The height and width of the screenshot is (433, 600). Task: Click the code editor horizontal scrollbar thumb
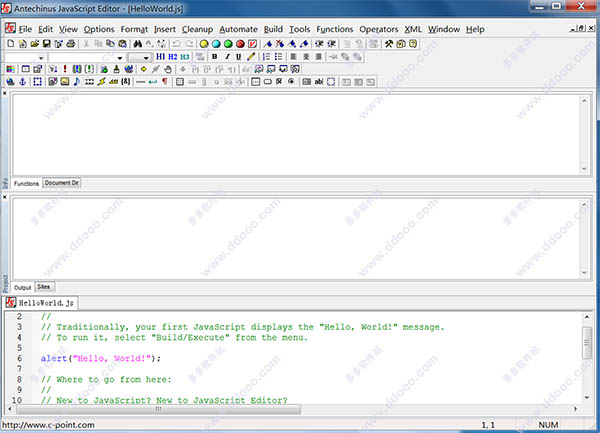pos(158,409)
